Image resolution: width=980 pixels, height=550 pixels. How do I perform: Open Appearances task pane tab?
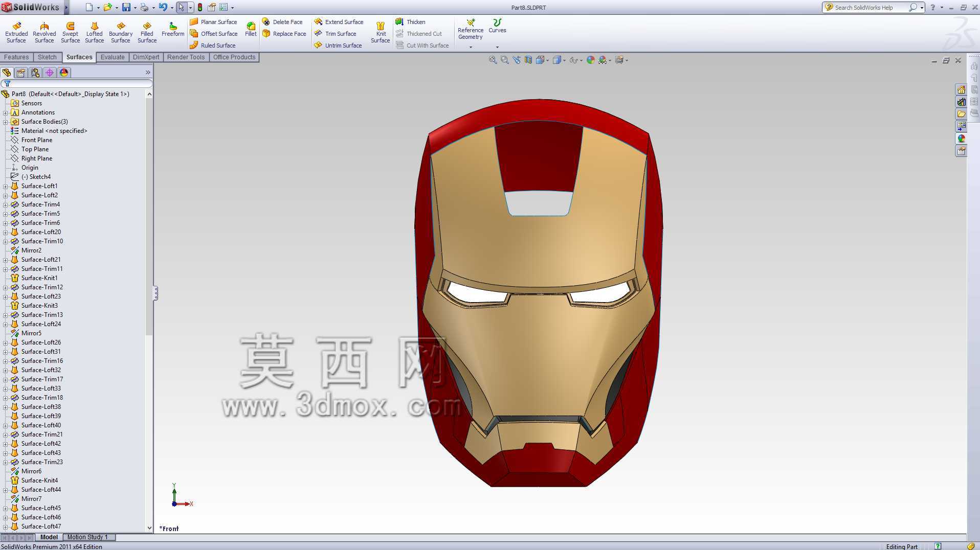(961, 139)
